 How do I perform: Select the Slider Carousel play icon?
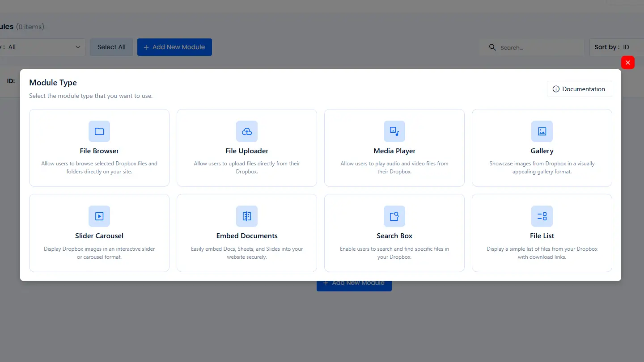[x=99, y=216]
